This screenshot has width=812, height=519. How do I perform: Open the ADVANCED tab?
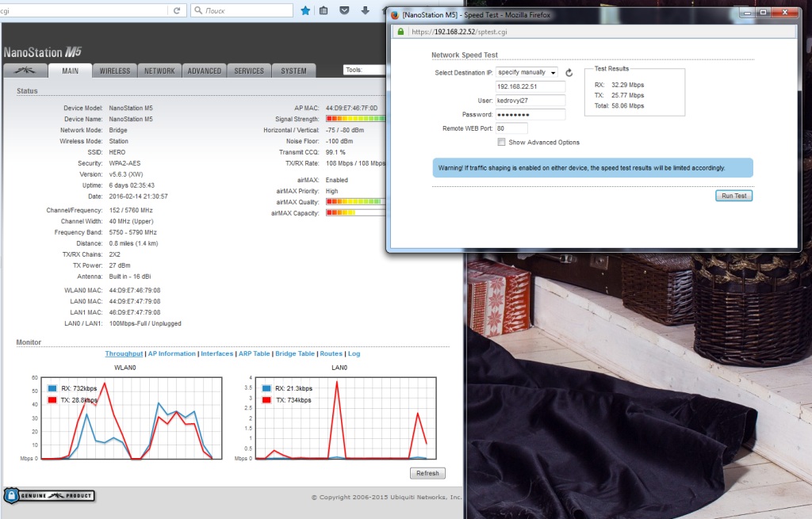pos(204,71)
